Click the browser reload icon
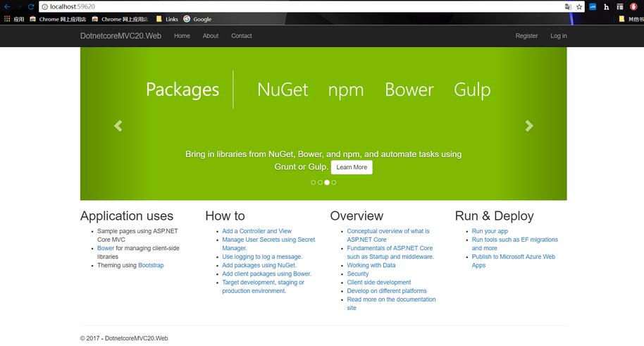The height and width of the screenshot is (346, 644). (31, 6)
